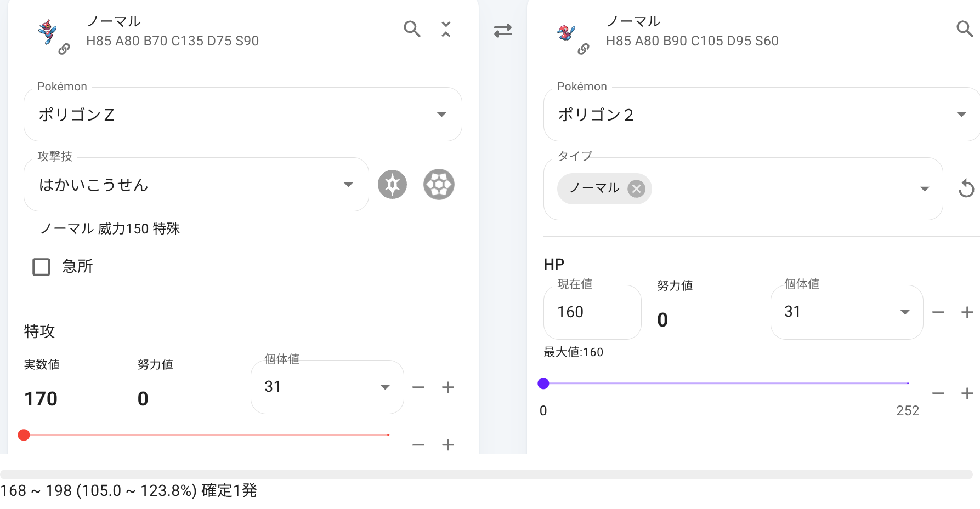The image size is (980, 509).
Task: Click the ポリゴン2 sprite thumbnail
Action: tap(567, 33)
